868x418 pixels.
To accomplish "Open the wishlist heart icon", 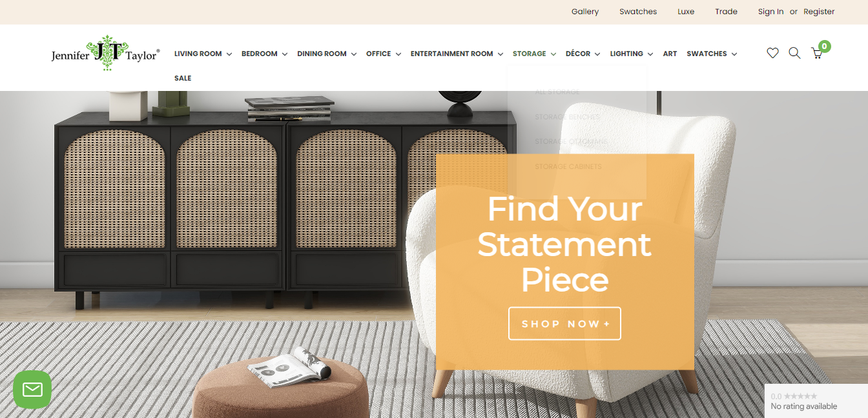I will pos(772,54).
